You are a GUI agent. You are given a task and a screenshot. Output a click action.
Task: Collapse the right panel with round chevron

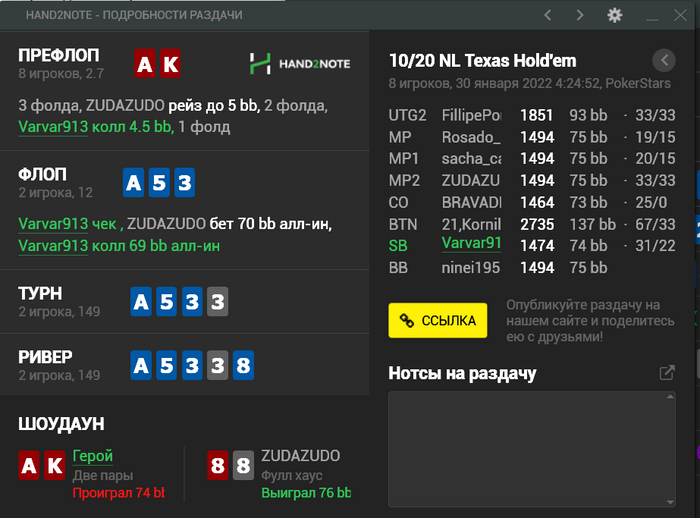(x=664, y=60)
